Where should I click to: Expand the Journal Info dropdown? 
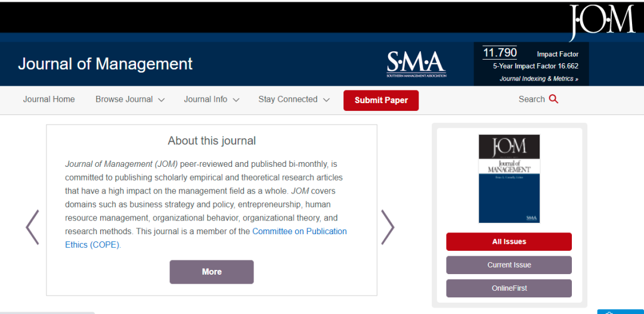211,100
